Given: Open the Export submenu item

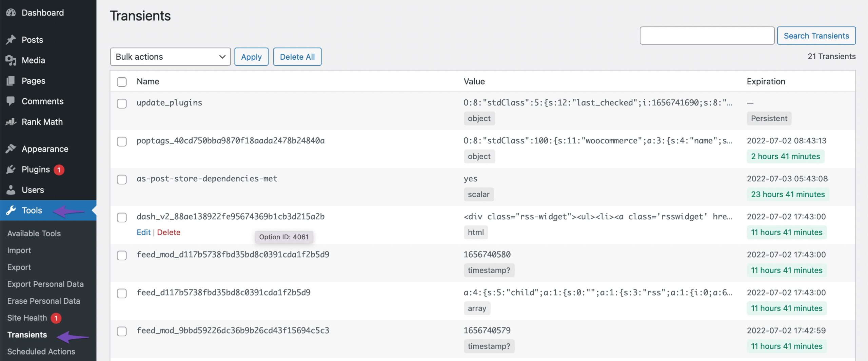Looking at the screenshot, I should tap(19, 267).
